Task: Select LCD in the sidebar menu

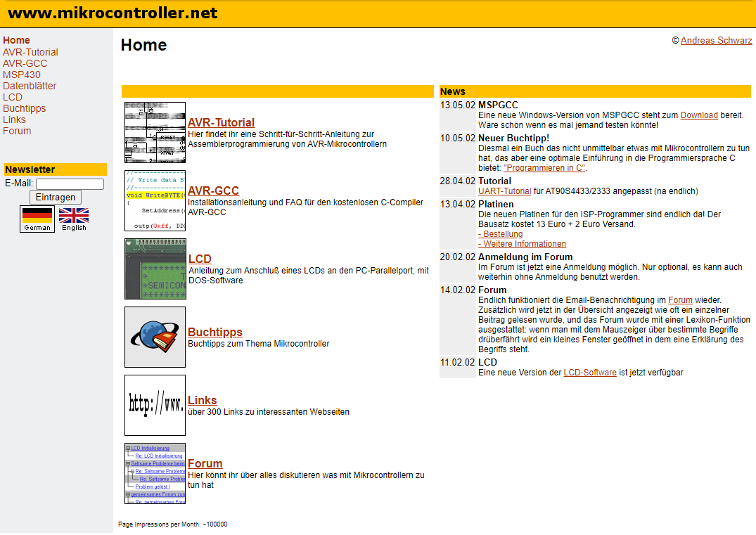Action: pyautogui.click(x=13, y=97)
